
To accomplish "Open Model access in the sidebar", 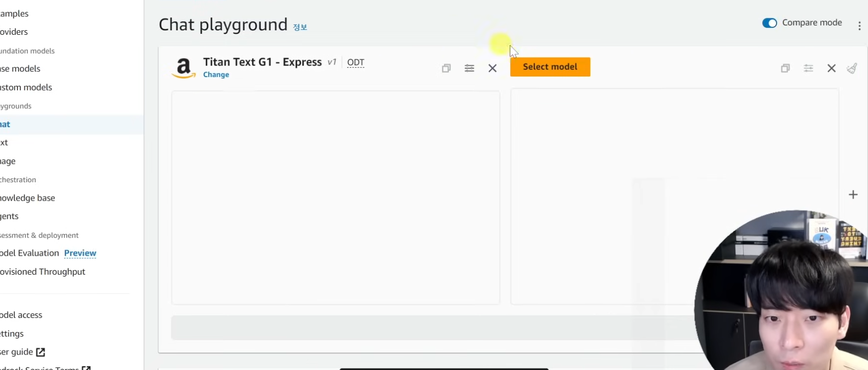I will coord(21,315).
